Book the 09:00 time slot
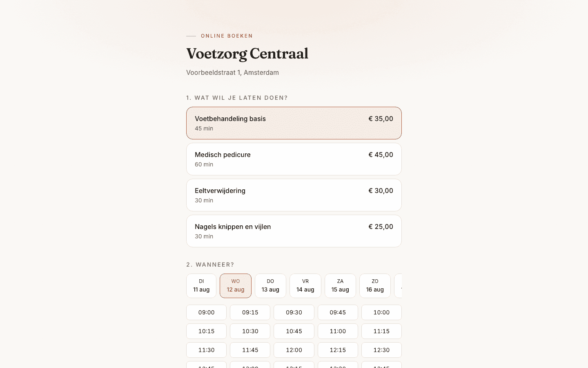This screenshot has width=588, height=368. click(206, 312)
